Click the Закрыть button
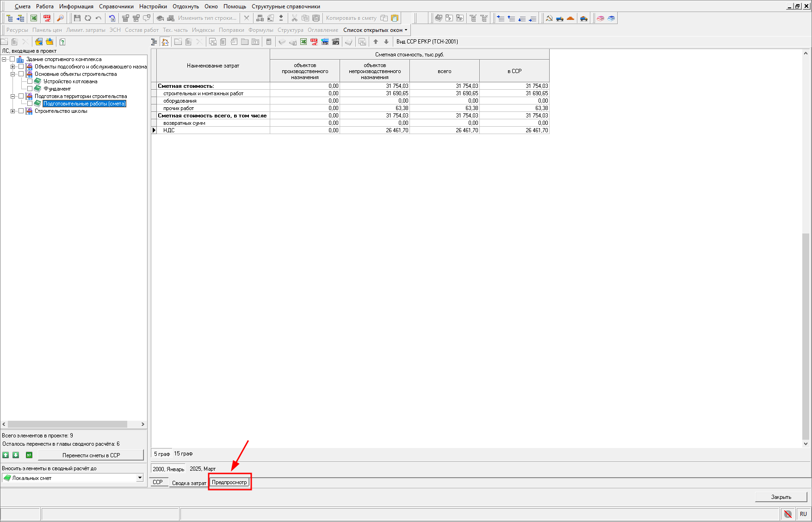The height and width of the screenshot is (522, 812). click(781, 497)
